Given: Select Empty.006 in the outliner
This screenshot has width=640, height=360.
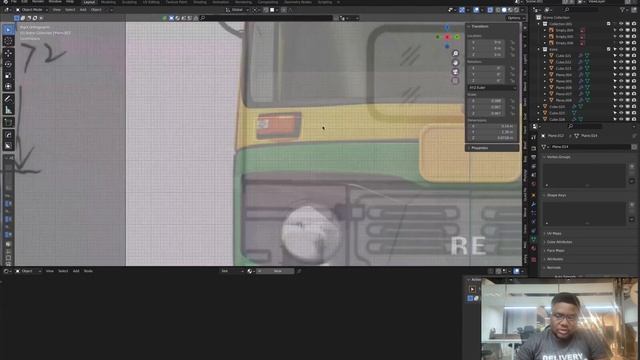Looking at the screenshot, I should (x=564, y=43).
